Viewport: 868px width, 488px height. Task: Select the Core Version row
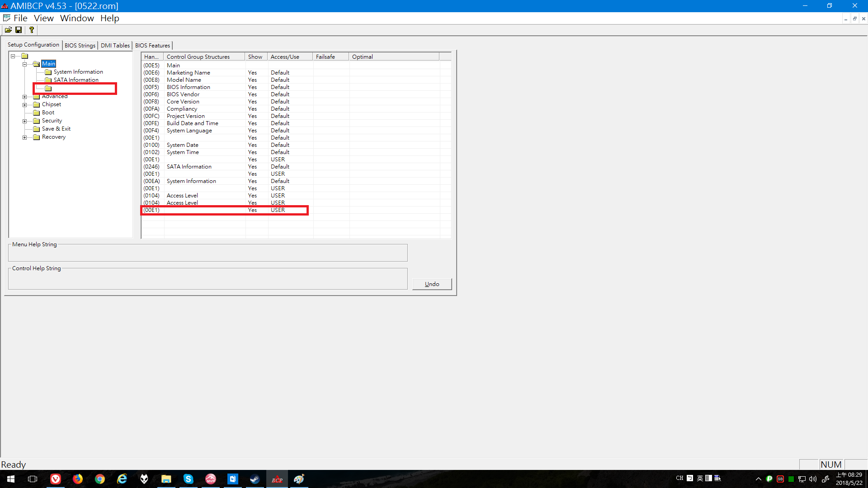tap(296, 102)
